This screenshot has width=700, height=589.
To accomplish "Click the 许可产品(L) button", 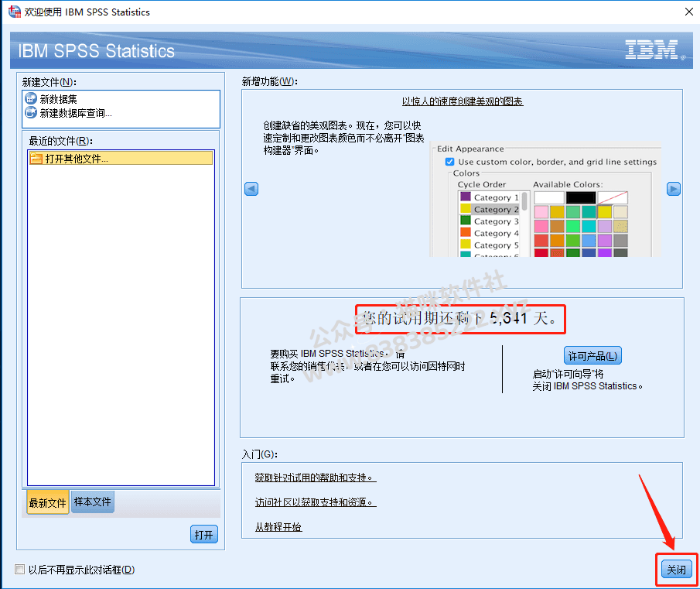I will [x=592, y=356].
